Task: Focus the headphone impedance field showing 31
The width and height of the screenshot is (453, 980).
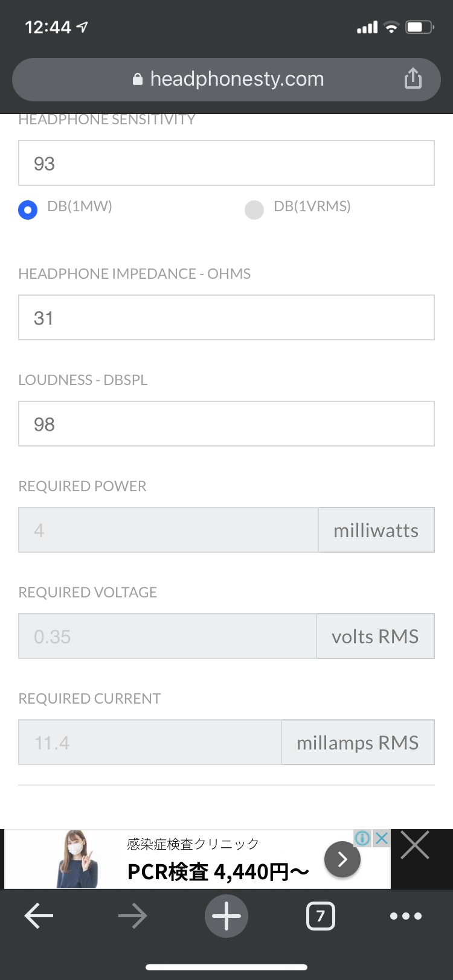Action: point(226,317)
